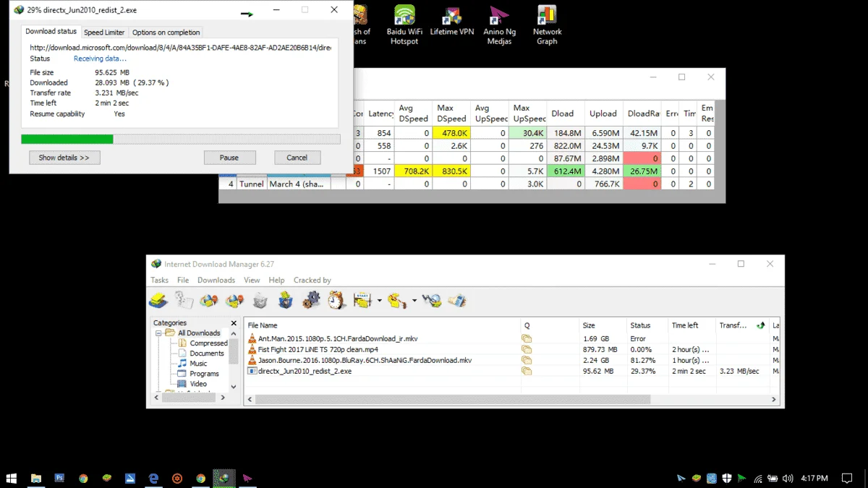868x488 pixels.
Task: Click the Tunnel cell in row 4
Action: pos(252,184)
